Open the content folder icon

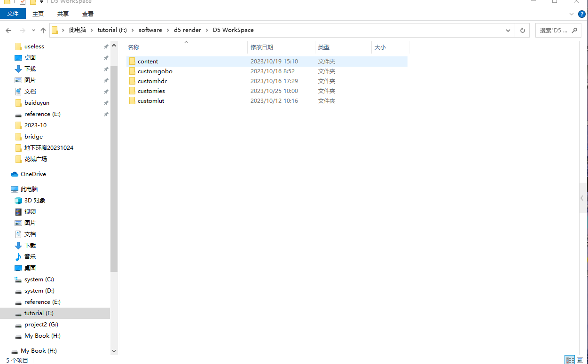[132, 61]
